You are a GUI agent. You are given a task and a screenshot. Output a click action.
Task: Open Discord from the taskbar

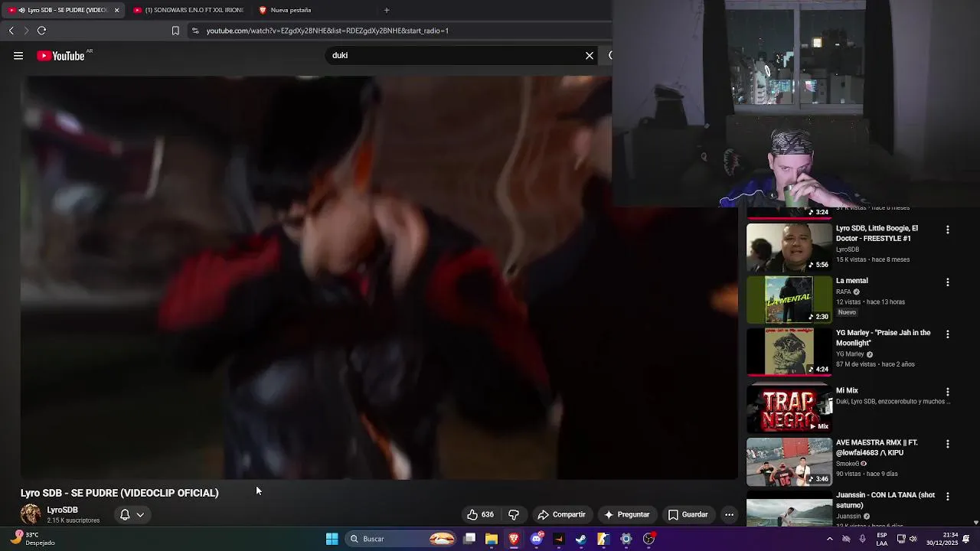[537, 539]
